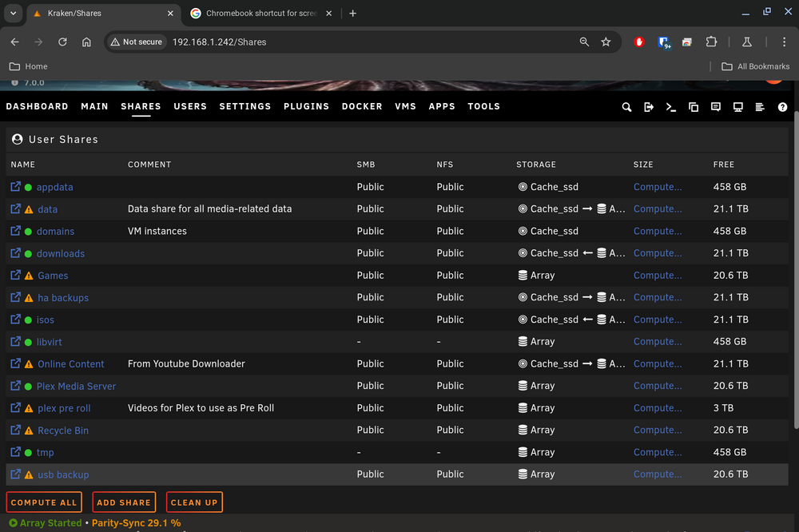Click the browser zoom magnifier icon
Screen dimensions: 799x532
(x=585, y=42)
